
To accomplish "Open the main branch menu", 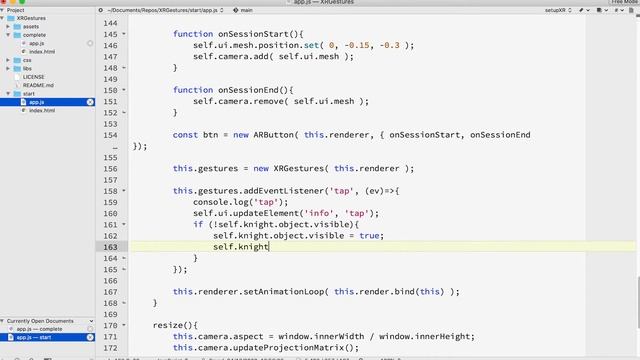I will click(x=243, y=10).
